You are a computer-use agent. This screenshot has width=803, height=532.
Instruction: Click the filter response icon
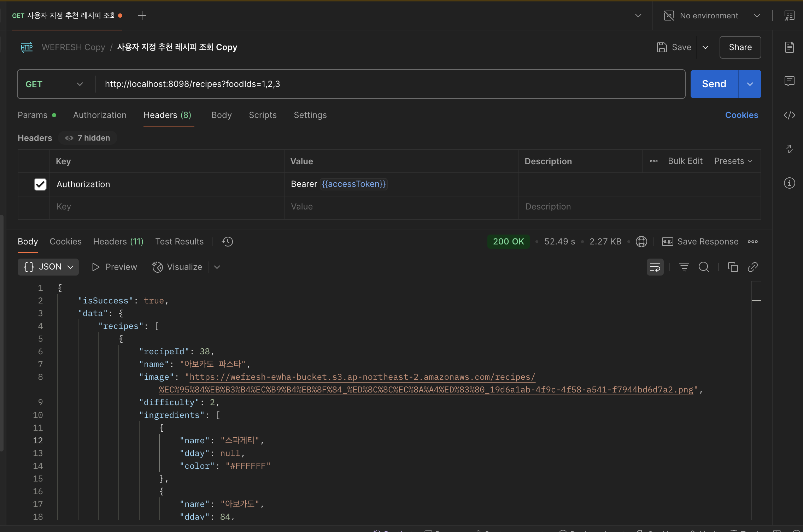[x=684, y=267]
